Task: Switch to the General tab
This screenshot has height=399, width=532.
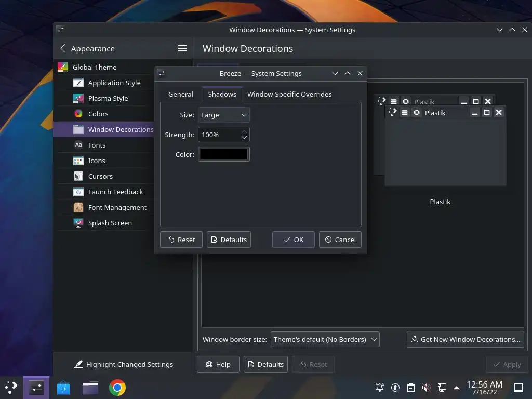Action: point(180,95)
